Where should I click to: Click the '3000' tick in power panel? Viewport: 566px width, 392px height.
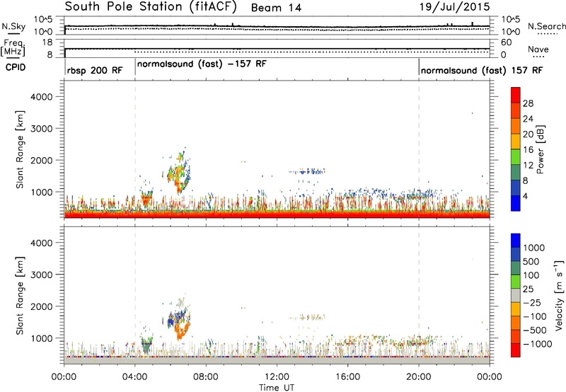41,129
